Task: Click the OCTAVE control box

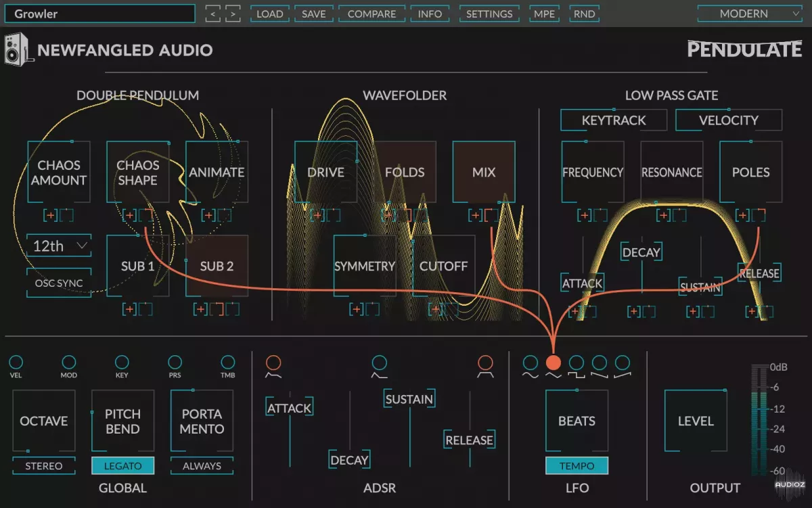Action: (43, 421)
